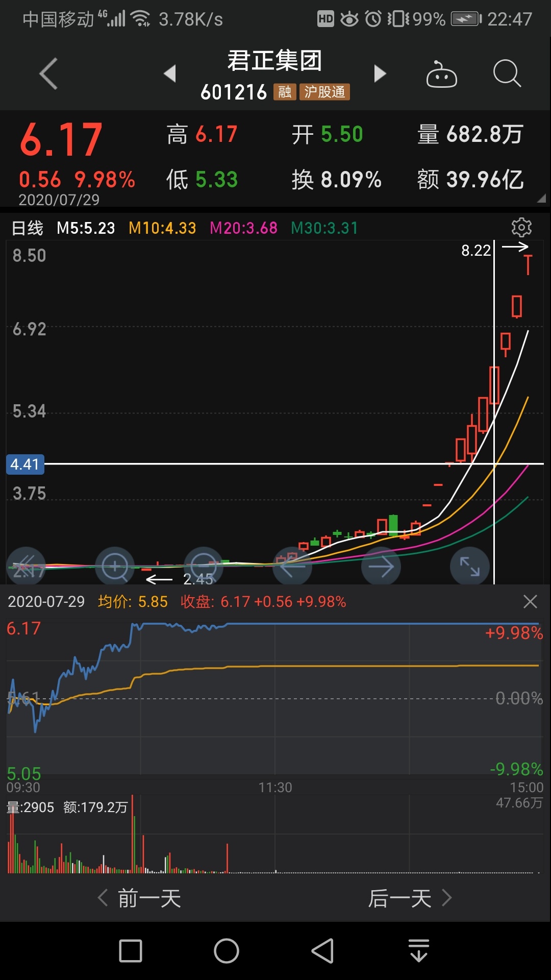The image size is (551, 980).
Task: Go back using the top-left chevron
Action: [48, 74]
